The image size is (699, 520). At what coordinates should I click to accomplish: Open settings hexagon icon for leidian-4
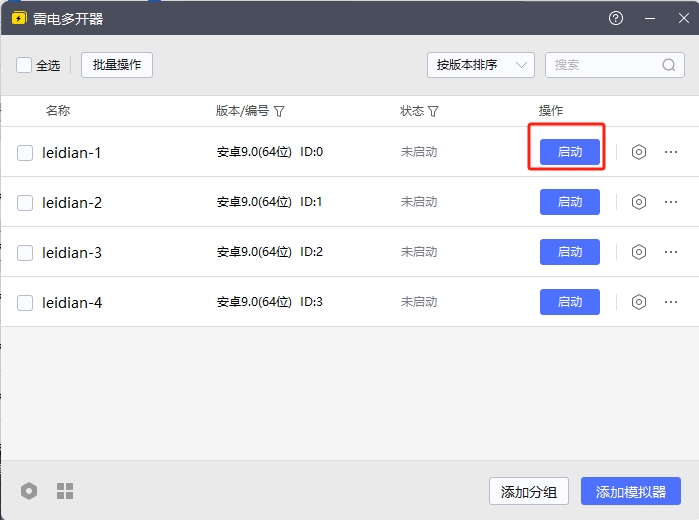tap(638, 302)
